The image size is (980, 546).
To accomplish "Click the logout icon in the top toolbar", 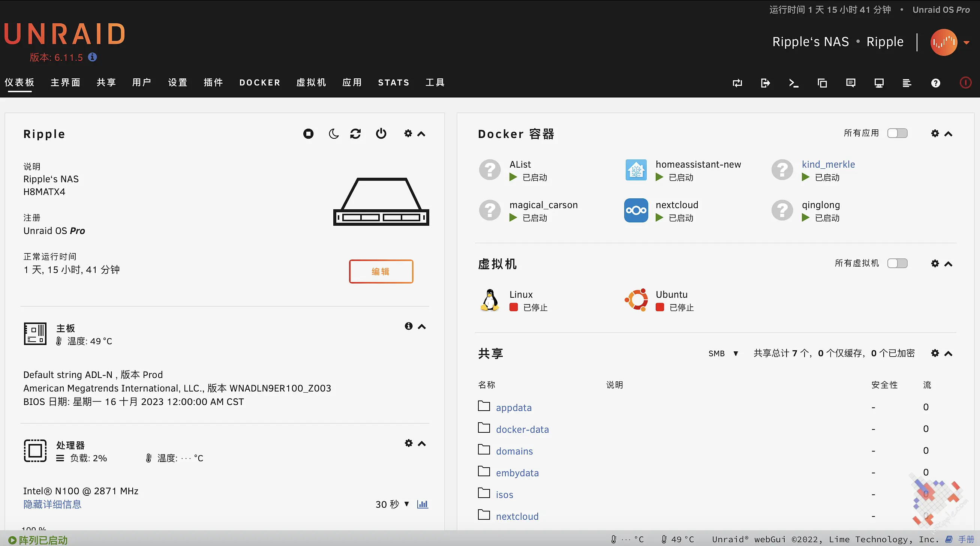I will pyautogui.click(x=766, y=83).
